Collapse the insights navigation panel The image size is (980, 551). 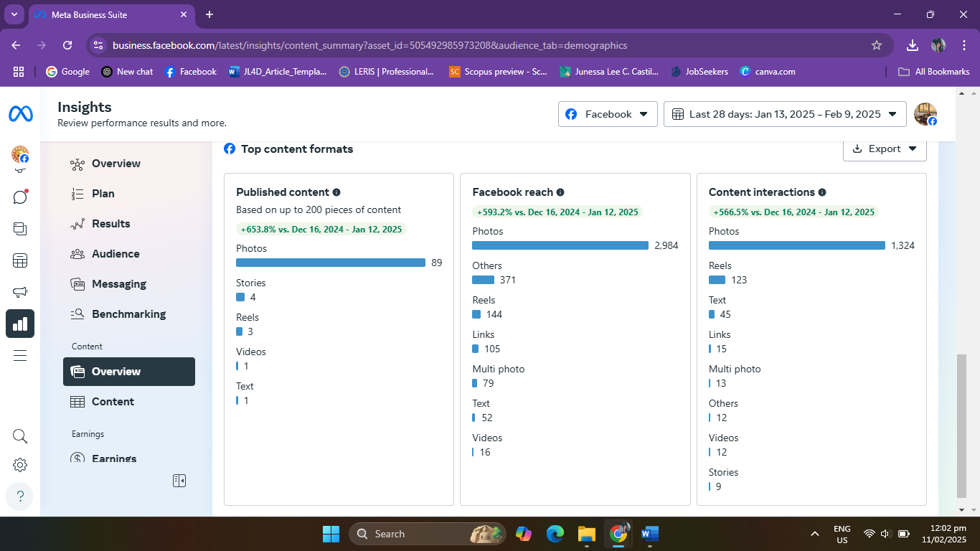[179, 481]
